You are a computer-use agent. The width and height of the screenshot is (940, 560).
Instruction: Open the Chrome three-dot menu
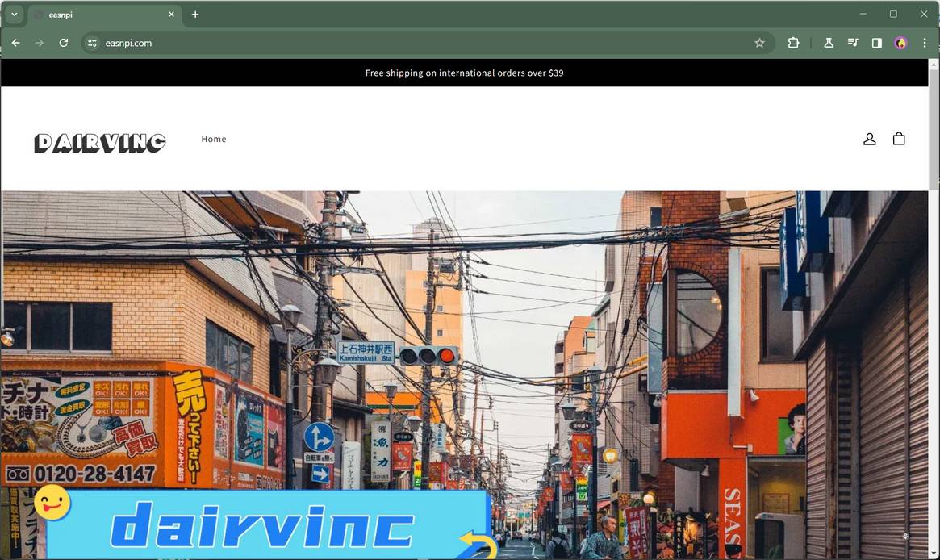925,43
